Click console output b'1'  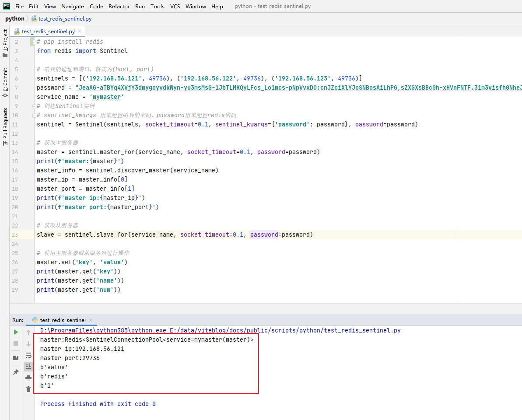(x=47, y=386)
